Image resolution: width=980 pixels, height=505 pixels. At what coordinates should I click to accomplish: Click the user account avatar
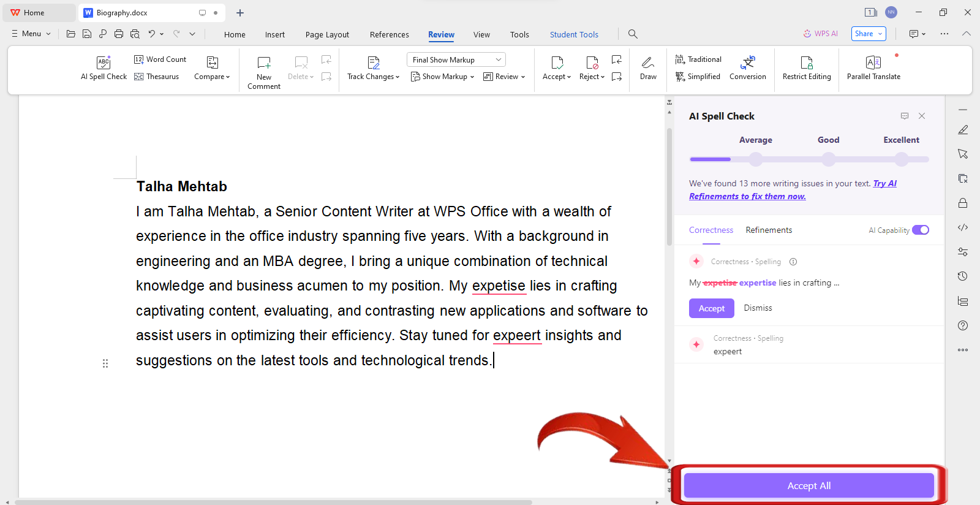tap(891, 12)
